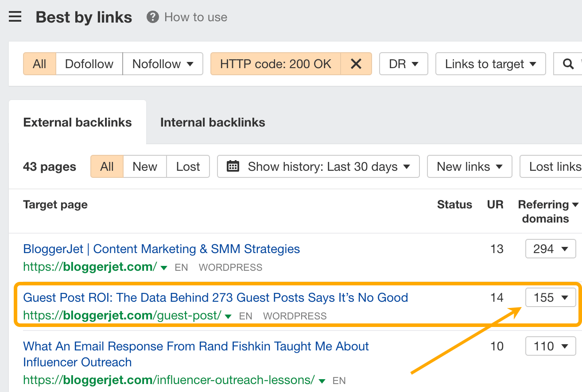The width and height of the screenshot is (582, 392).
Task: Open the hamburger navigation menu
Action: (15, 16)
